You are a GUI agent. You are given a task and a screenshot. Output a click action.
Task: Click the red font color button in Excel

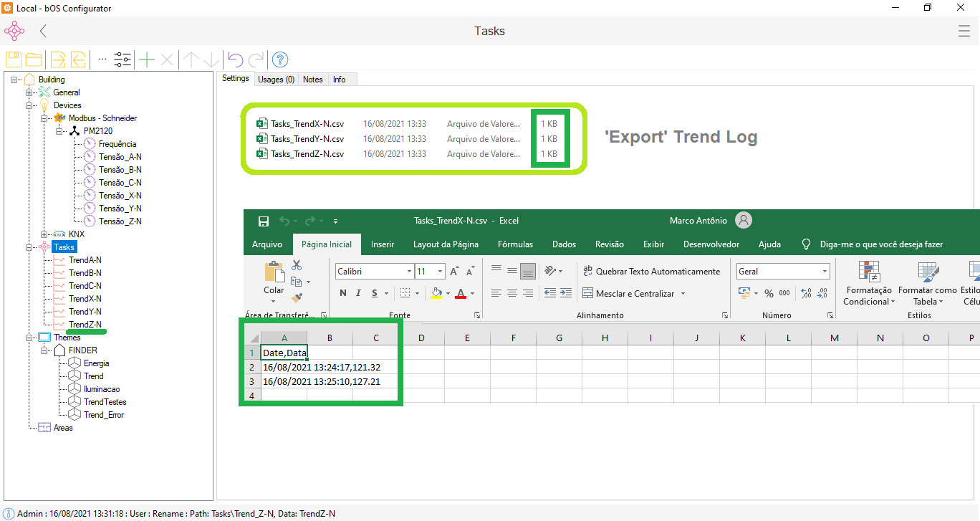(460, 293)
